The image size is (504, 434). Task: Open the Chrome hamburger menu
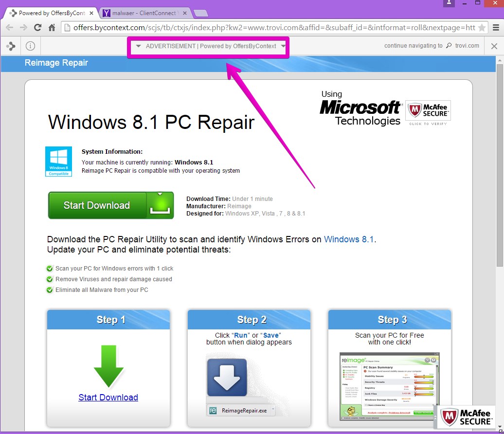point(495,28)
